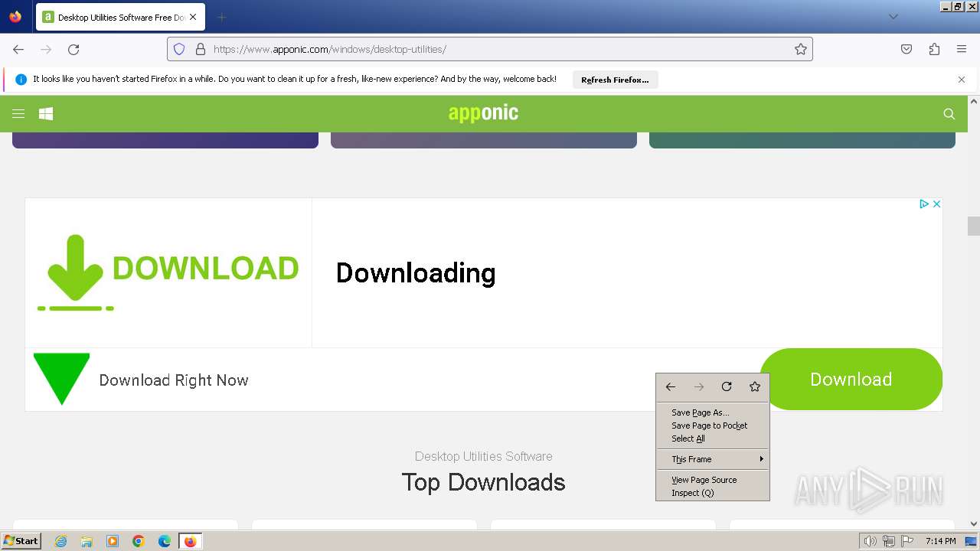Choose Select All from context menu
Viewport: 980px width, 551px height.
(x=712, y=439)
